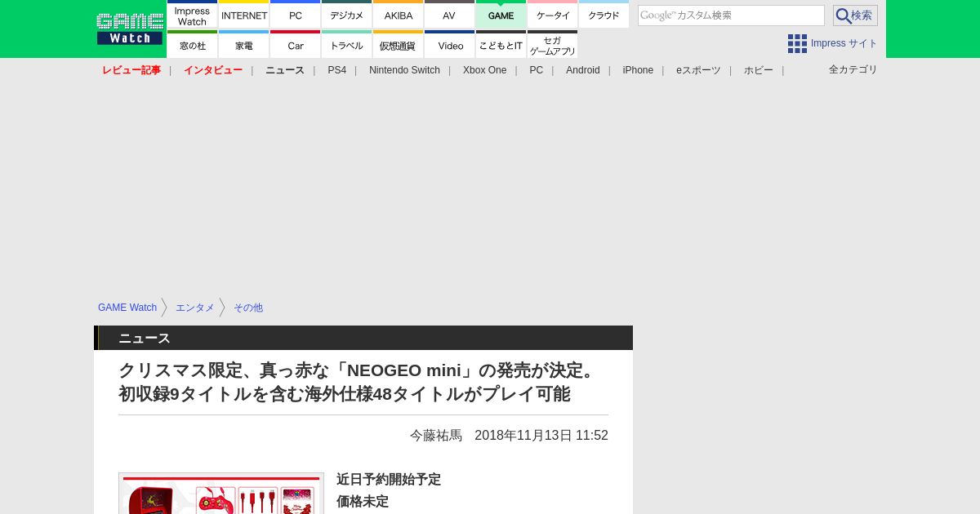
Task: Click the Impress サイト link
Action: [844, 43]
